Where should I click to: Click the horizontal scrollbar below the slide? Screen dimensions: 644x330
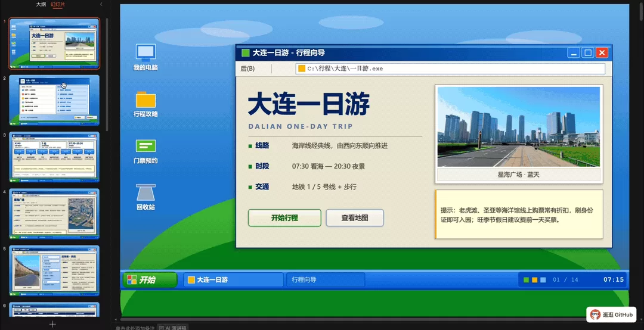tap(374, 319)
